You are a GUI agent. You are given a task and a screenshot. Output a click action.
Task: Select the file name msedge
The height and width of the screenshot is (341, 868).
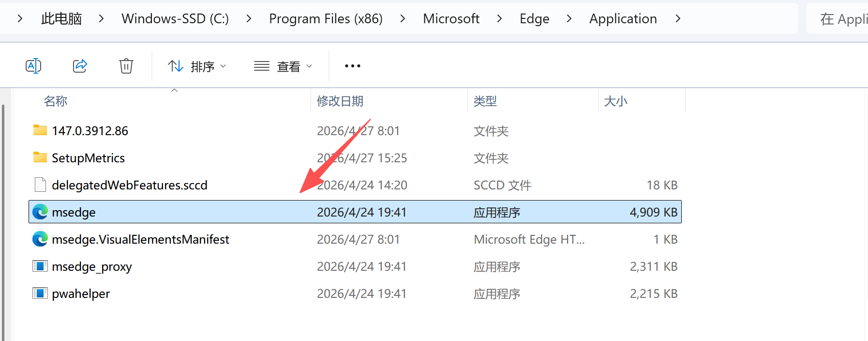[74, 212]
